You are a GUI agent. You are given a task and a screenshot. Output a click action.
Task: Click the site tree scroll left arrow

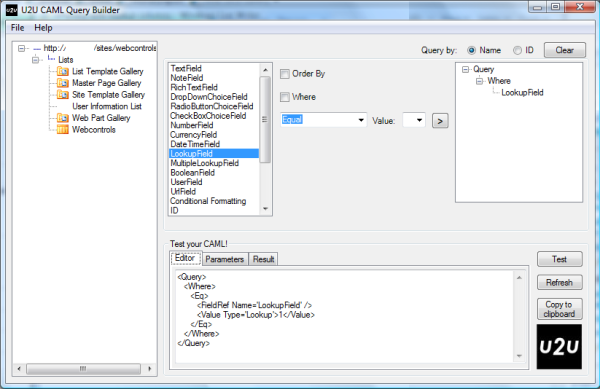tap(19, 369)
